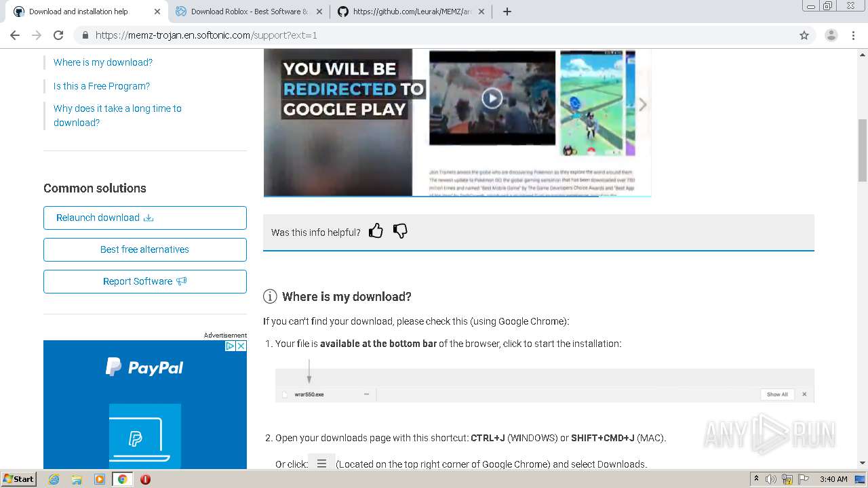Bookmark this page with star icon
The image size is (868, 488).
[x=804, y=35]
